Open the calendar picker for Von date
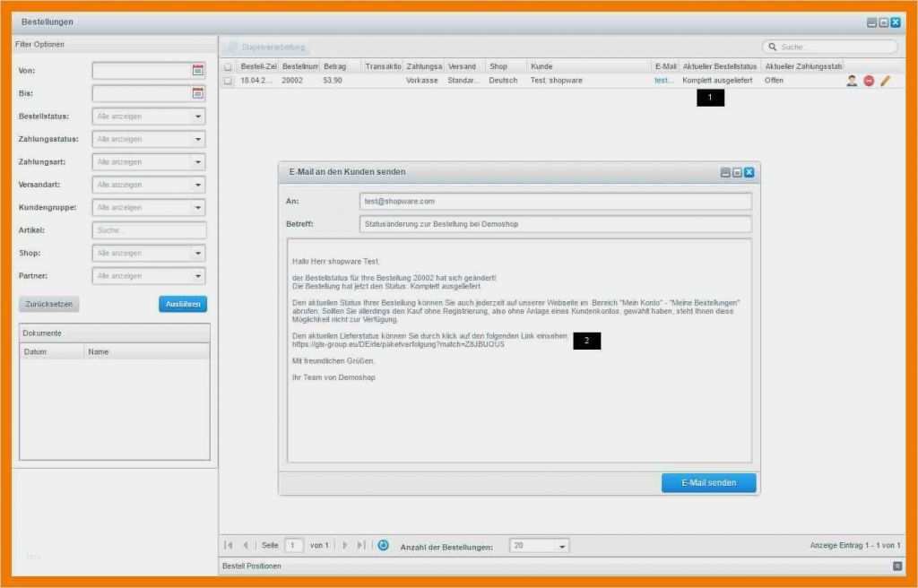 coord(198,70)
